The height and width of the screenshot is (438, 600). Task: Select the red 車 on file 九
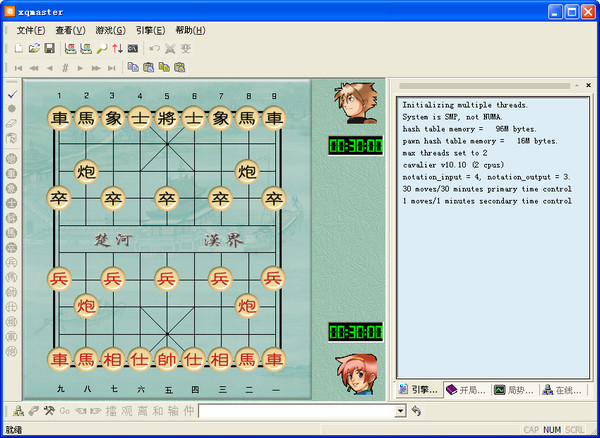pyautogui.click(x=59, y=360)
